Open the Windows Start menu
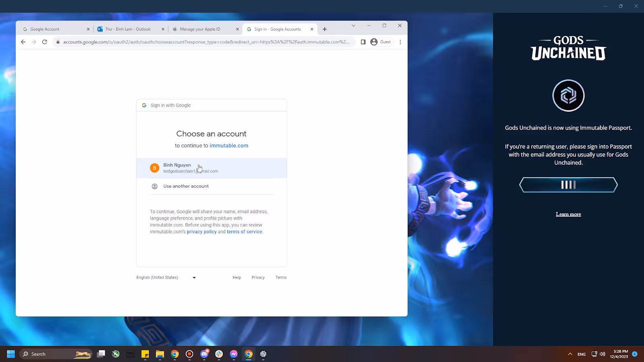Image resolution: width=644 pixels, height=362 pixels. [11, 354]
